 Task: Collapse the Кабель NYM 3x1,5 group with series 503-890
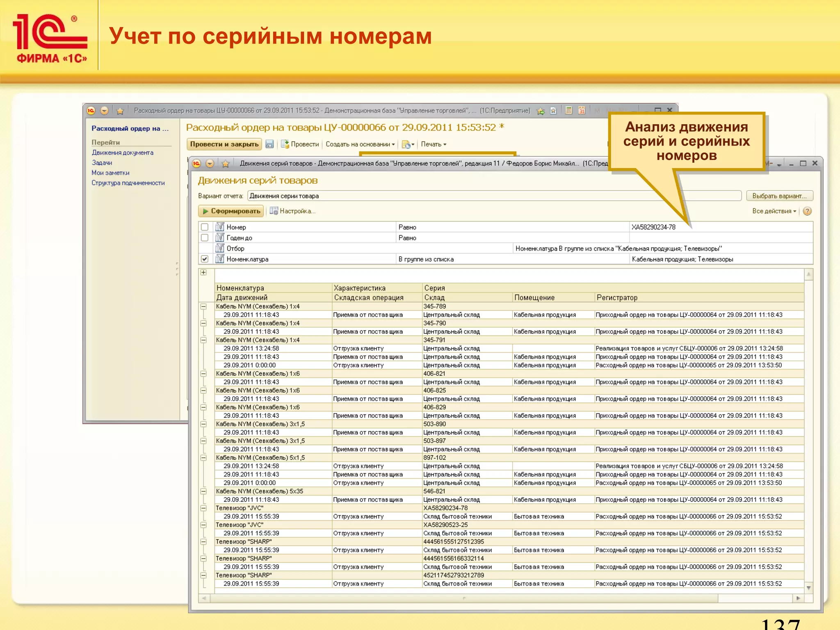203,424
